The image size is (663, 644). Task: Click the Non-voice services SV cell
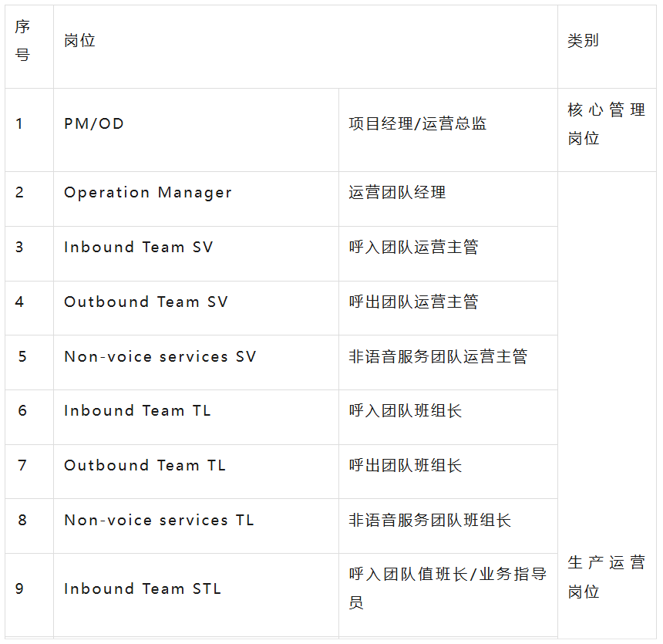point(196,362)
